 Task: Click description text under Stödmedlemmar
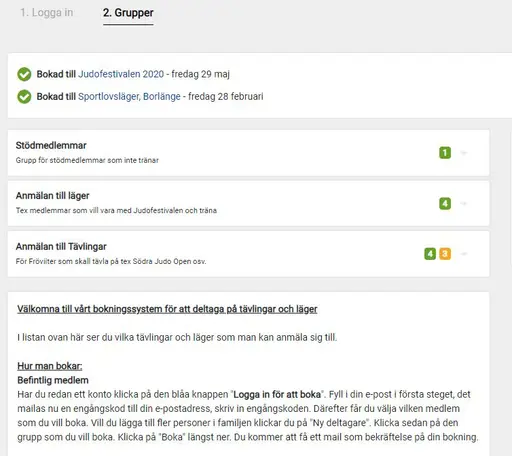coord(87,160)
